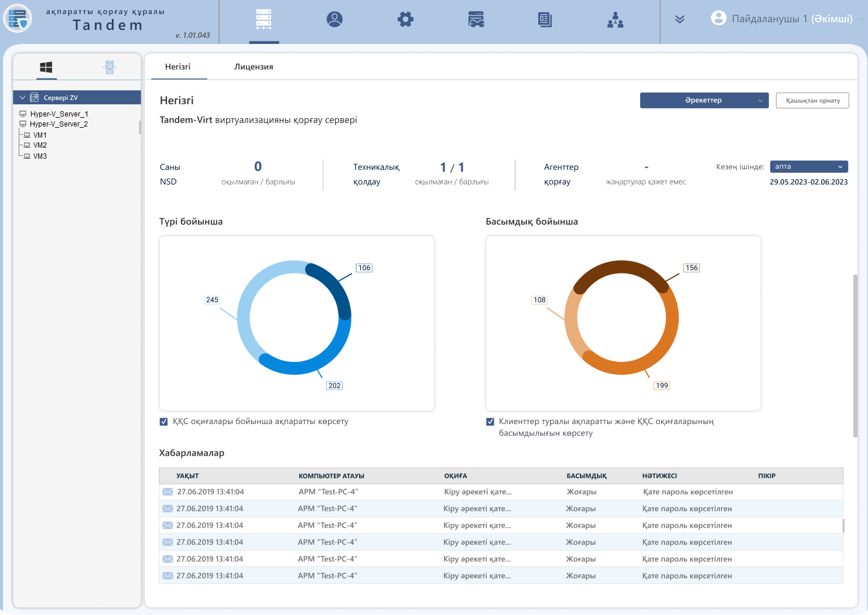The height and width of the screenshot is (615, 868).
Task: Open the servers rack icon in top navigation
Action: click(264, 19)
